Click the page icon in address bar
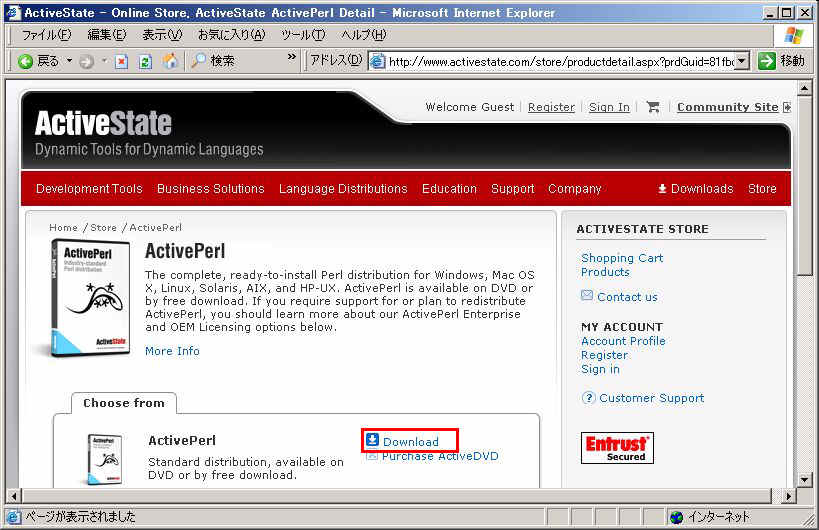 coord(377,62)
